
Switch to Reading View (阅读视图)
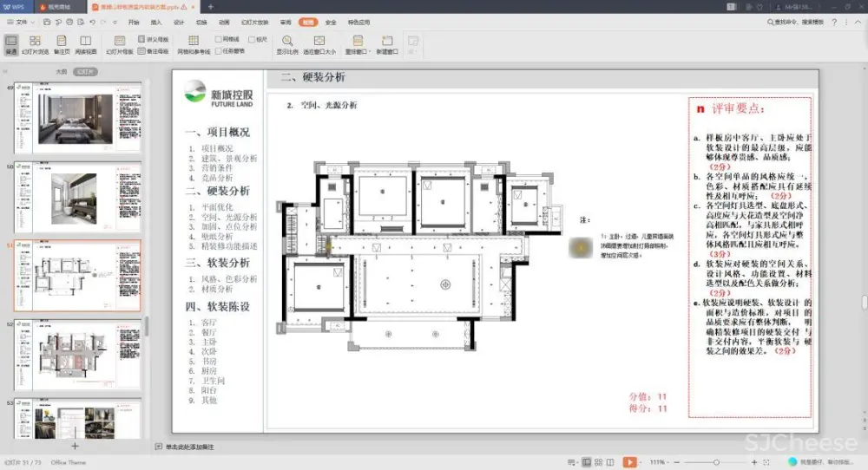coord(86,44)
